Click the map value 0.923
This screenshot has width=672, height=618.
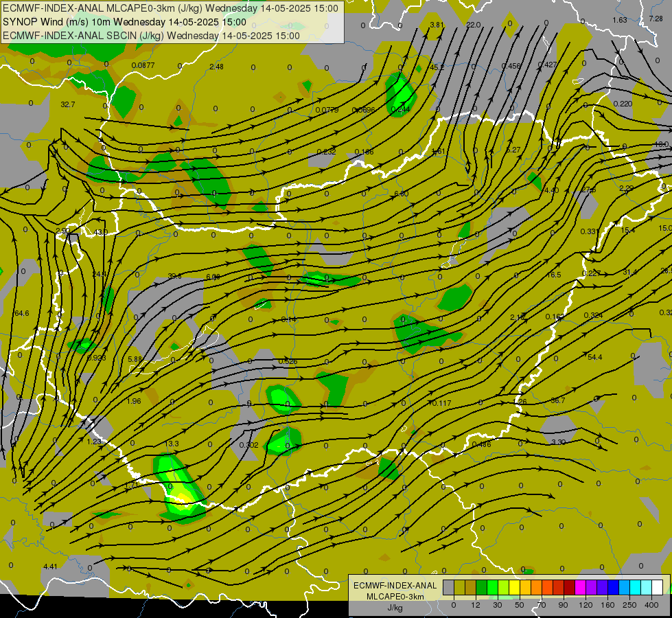(x=96, y=358)
